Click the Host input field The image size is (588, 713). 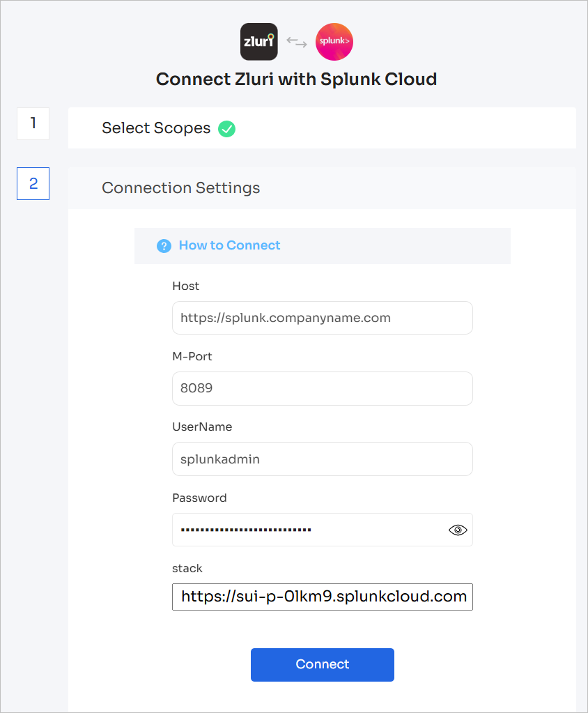click(x=322, y=318)
